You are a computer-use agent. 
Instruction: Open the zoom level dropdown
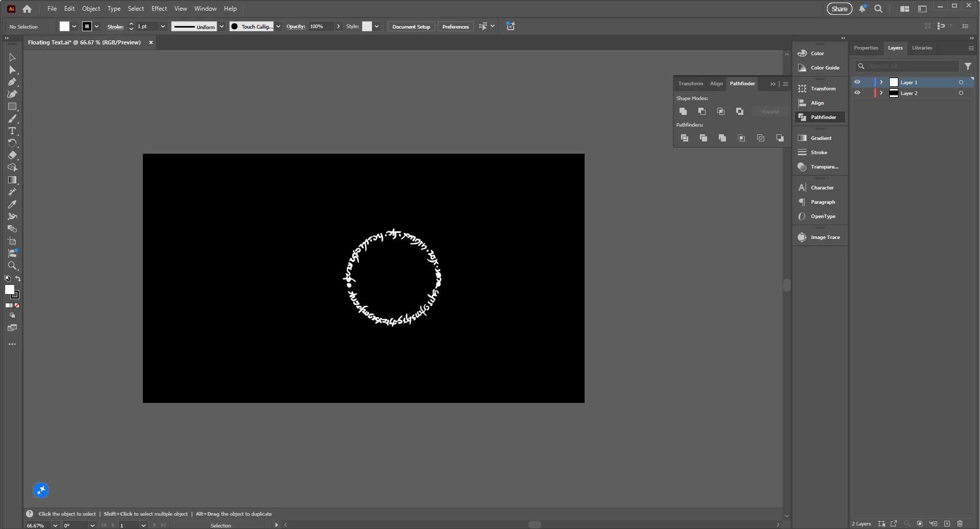pyautogui.click(x=55, y=525)
